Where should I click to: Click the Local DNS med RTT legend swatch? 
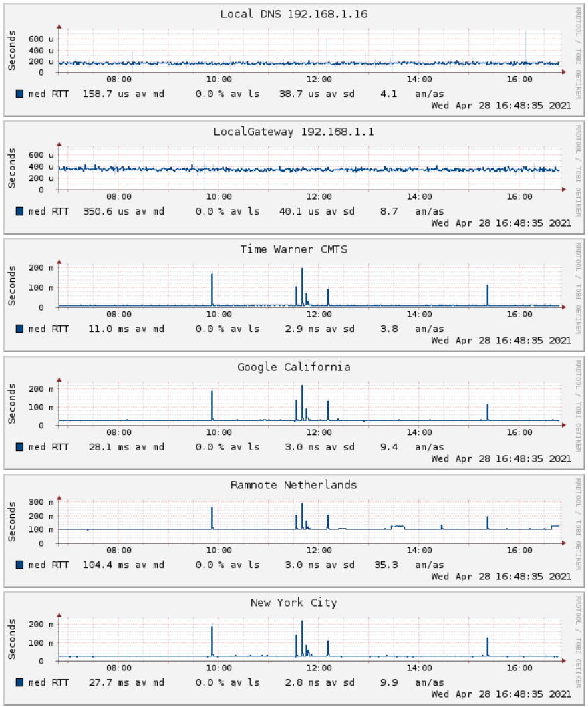[x=19, y=94]
